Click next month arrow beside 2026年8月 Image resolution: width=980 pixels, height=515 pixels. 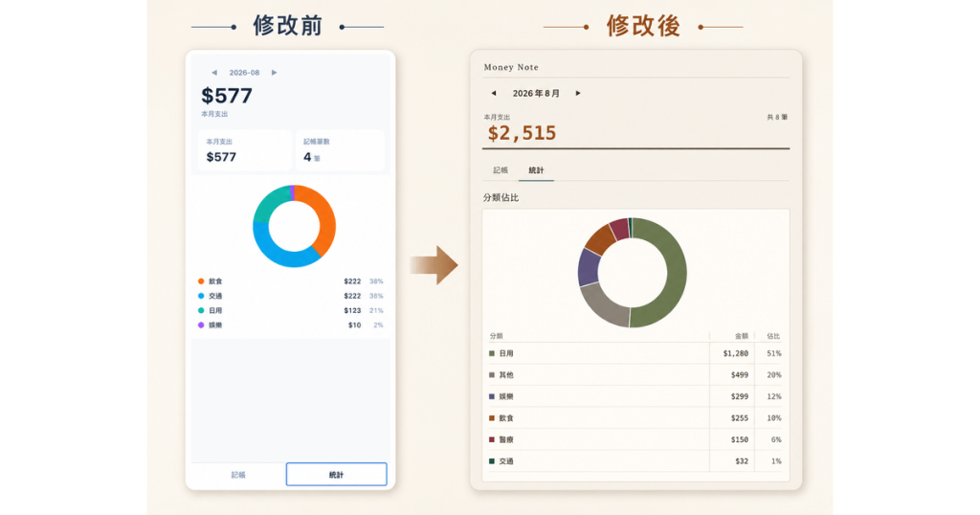(x=578, y=93)
